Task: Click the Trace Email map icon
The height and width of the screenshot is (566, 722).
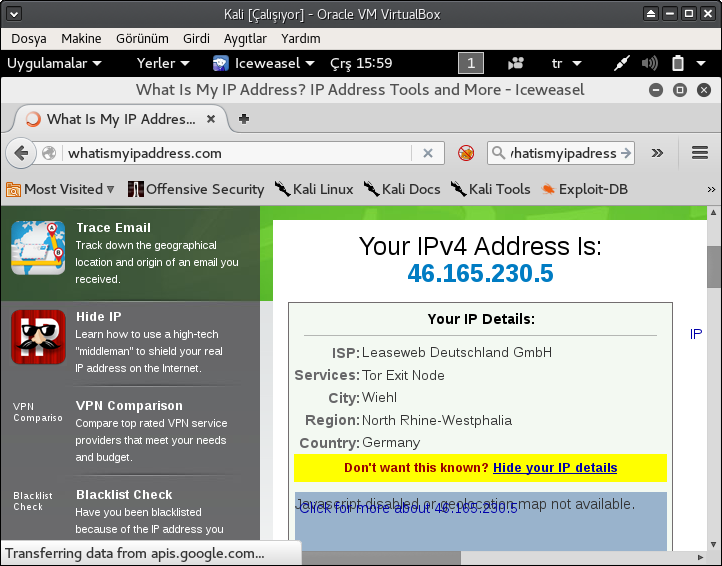Action: point(38,248)
